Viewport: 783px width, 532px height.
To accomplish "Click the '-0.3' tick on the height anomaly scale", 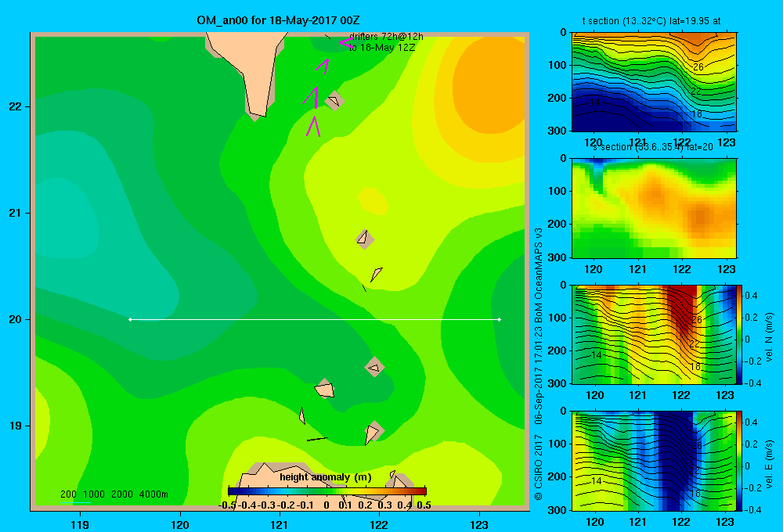I will (267, 505).
